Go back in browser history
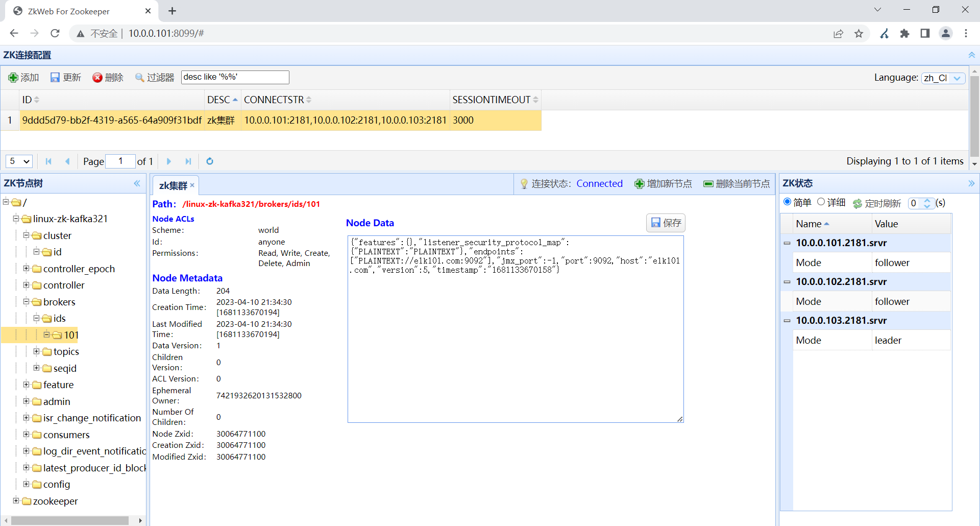This screenshot has width=980, height=526. pos(14,33)
